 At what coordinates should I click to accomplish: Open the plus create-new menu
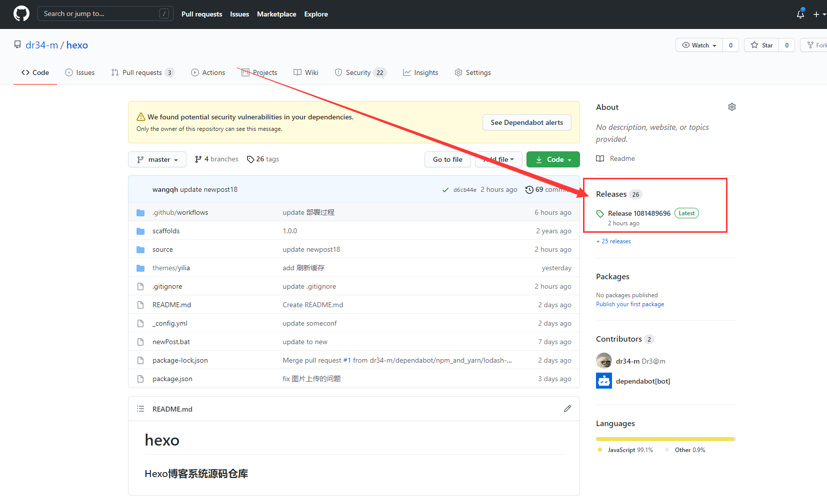coord(819,14)
